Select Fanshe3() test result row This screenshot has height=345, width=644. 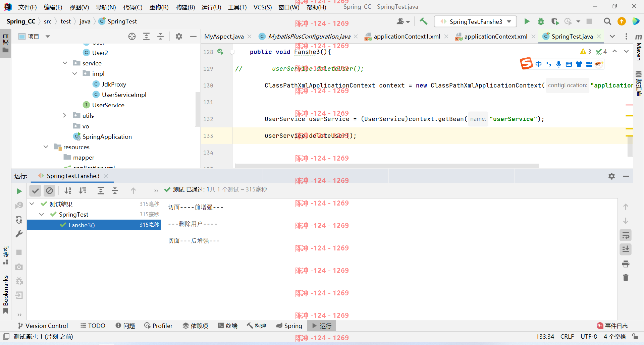point(94,225)
